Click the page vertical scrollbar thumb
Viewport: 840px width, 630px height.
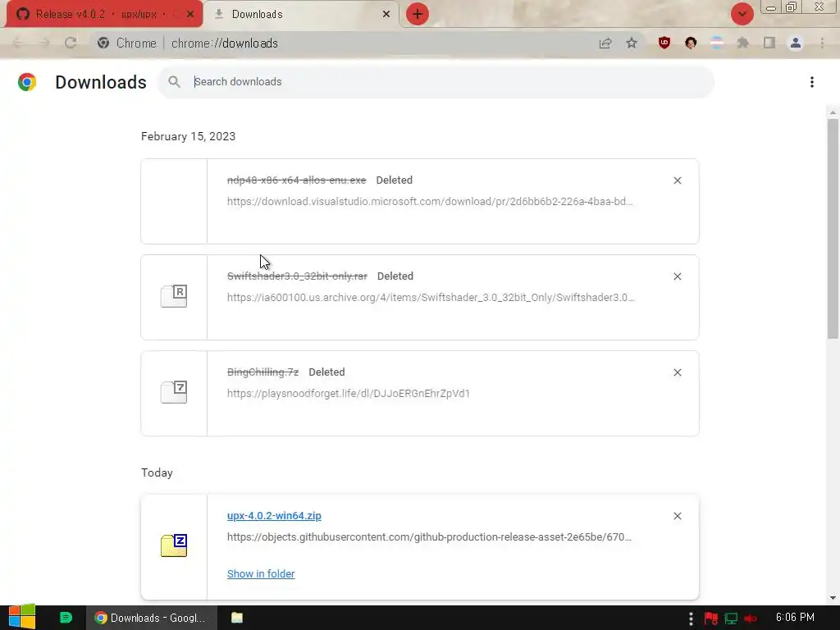833,228
